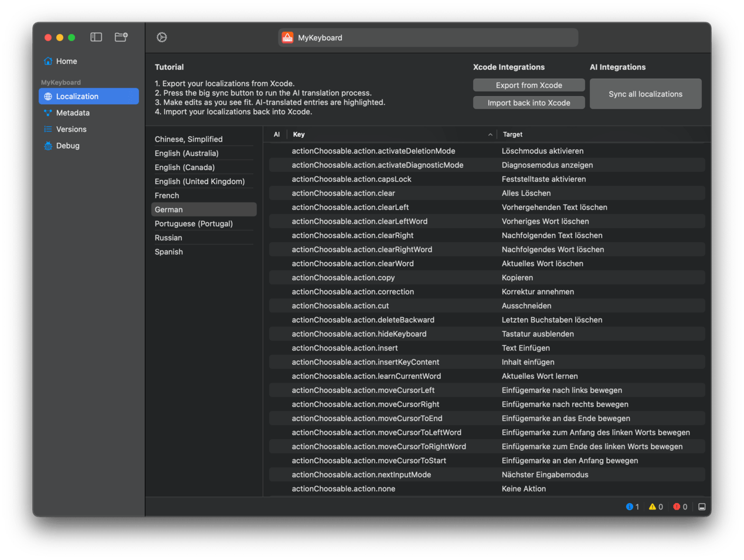Click the add project folder icon
The height and width of the screenshot is (560, 744).
click(x=121, y=37)
